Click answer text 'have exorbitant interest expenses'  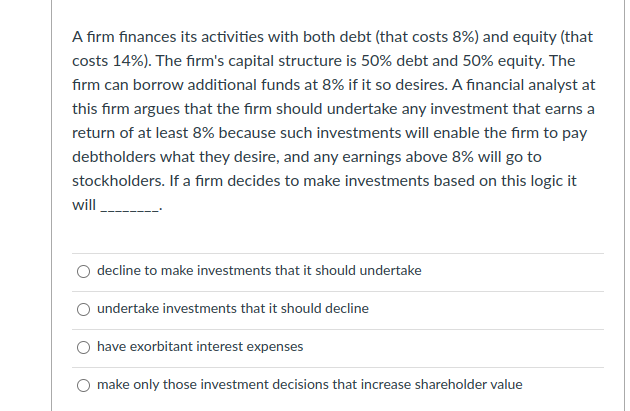point(200,347)
